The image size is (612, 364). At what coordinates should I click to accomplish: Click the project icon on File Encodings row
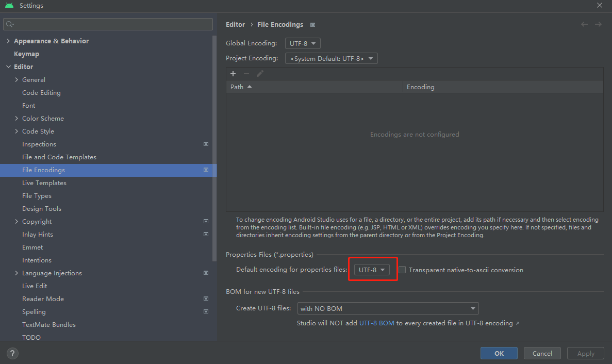206,170
